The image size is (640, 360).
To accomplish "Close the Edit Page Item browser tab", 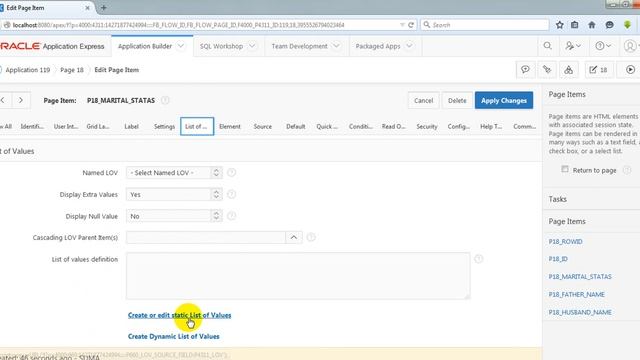I will click(87, 8).
